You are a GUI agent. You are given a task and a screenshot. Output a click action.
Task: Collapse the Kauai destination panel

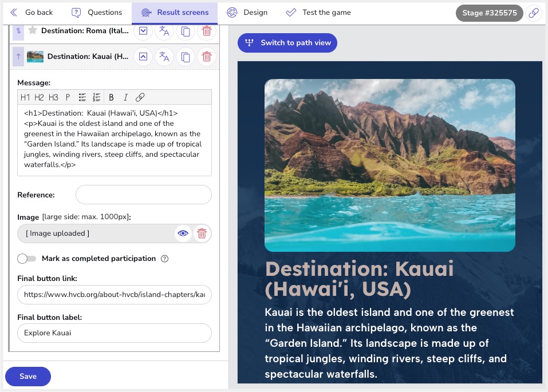point(143,57)
